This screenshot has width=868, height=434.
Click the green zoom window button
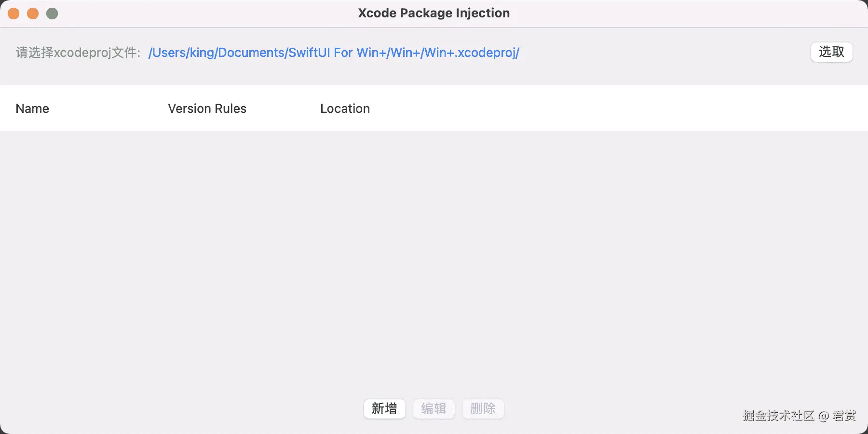52,14
